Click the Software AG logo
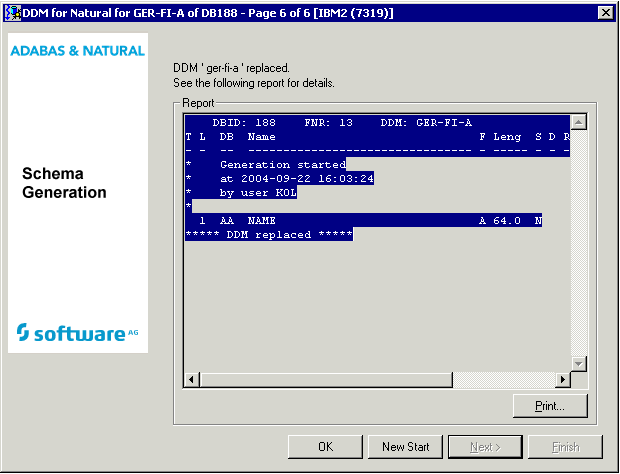This screenshot has height=474, width=620. point(78,333)
